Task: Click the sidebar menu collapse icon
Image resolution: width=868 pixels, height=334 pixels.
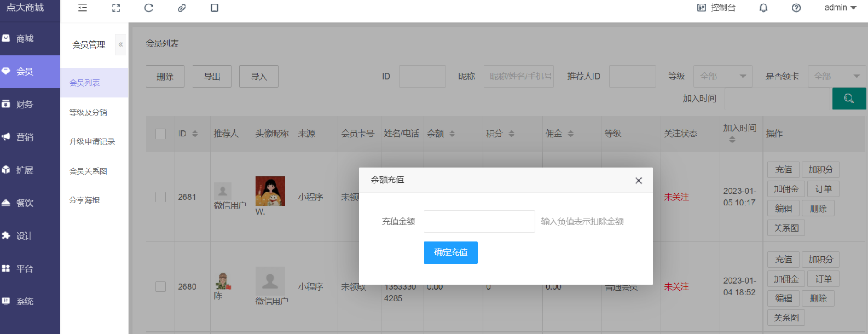Action: 83,8
